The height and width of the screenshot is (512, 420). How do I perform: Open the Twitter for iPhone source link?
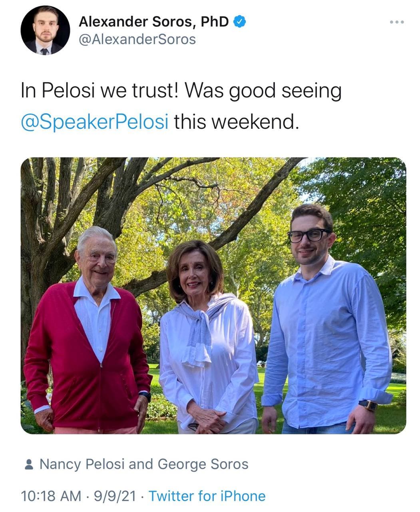(x=207, y=496)
